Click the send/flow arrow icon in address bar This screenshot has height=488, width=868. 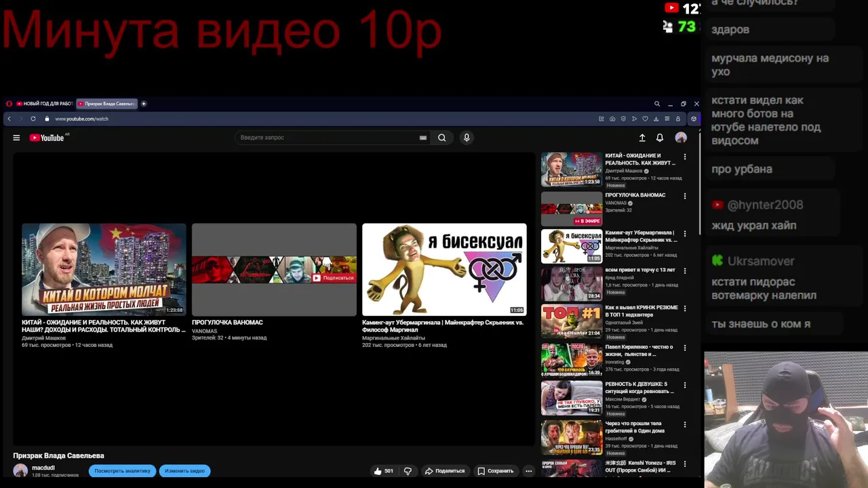(634, 119)
